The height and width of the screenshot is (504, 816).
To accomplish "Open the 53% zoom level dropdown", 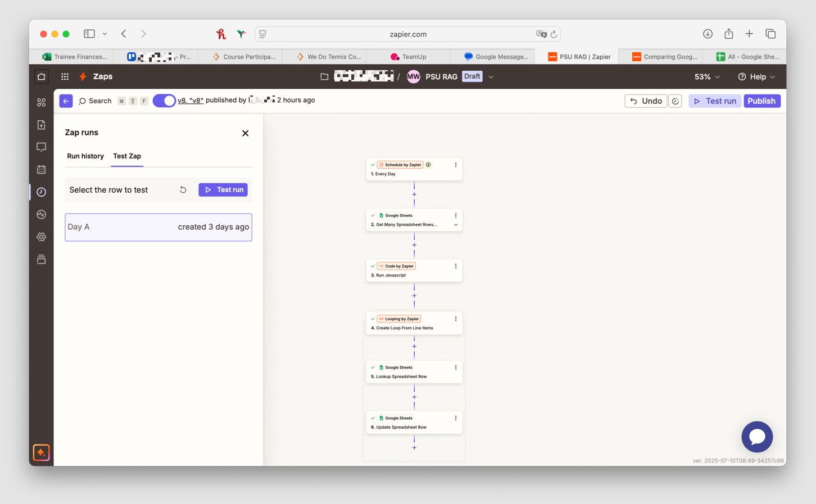I will (707, 76).
